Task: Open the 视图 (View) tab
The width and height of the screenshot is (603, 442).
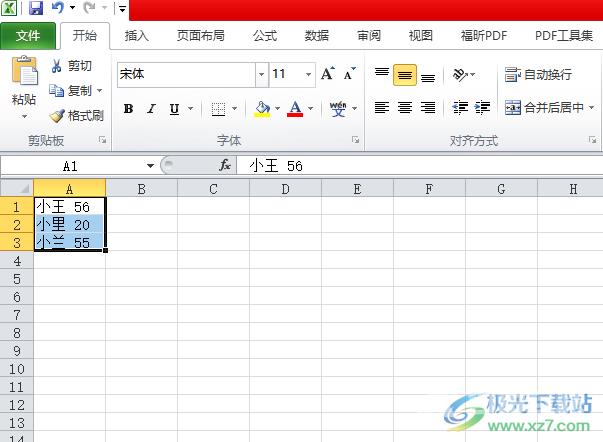Action: pyautogui.click(x=420, y=36)
